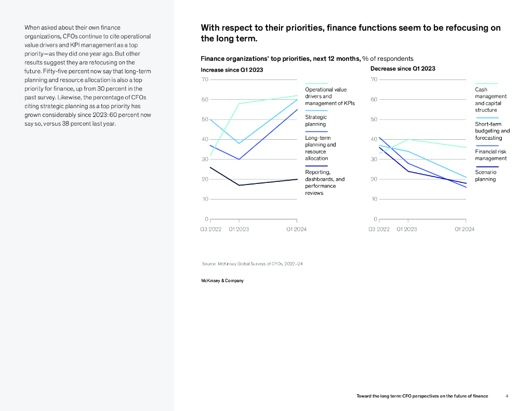Click the Strategic planning legend line swatch
The image size is (532, 411).
coord(316,111)
